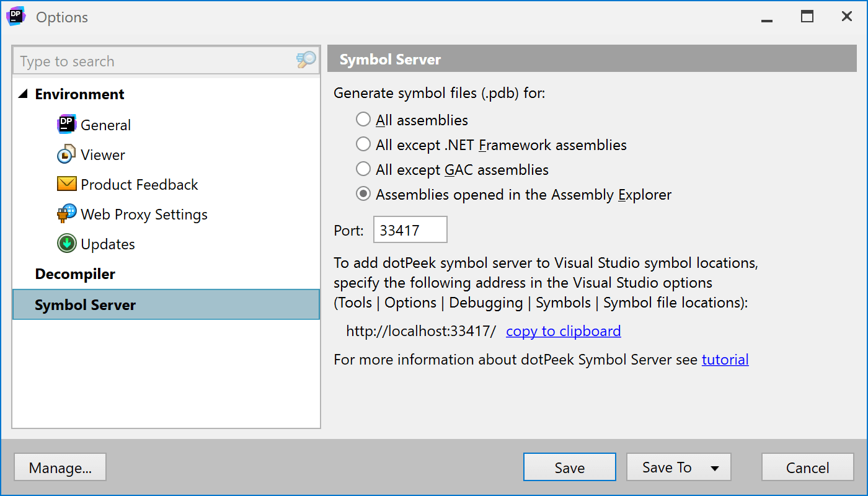Open the Viewer settings page

103,154
